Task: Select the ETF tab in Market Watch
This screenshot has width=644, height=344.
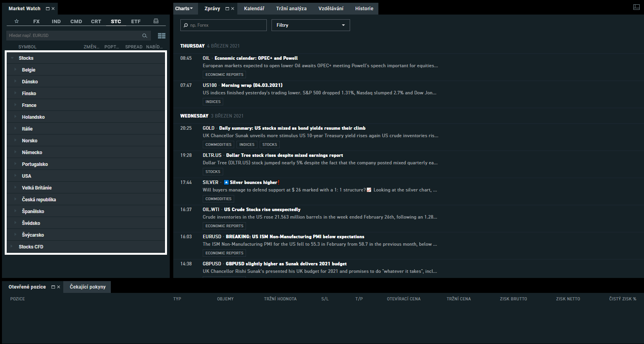Action: [136, 22]
